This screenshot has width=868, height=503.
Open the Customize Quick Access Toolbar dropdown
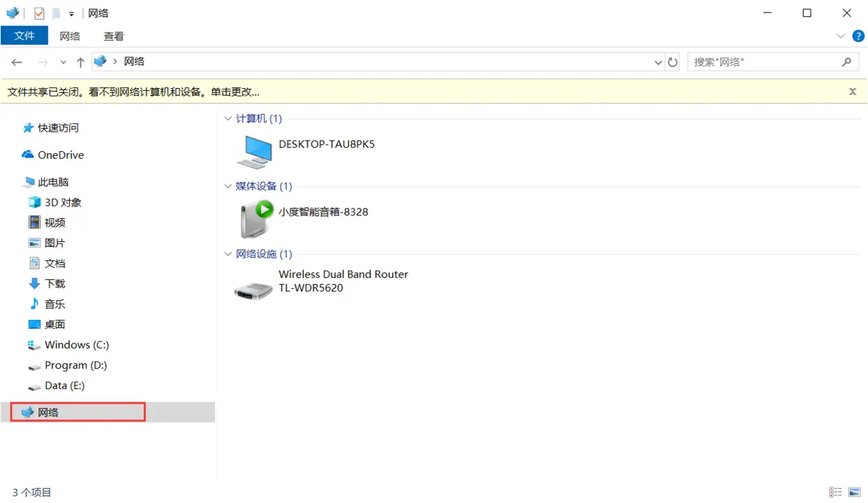point(71,14)
